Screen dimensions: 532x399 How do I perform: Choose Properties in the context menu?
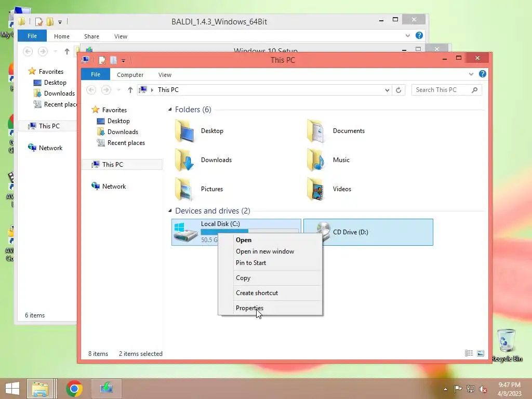pos(249,308)
